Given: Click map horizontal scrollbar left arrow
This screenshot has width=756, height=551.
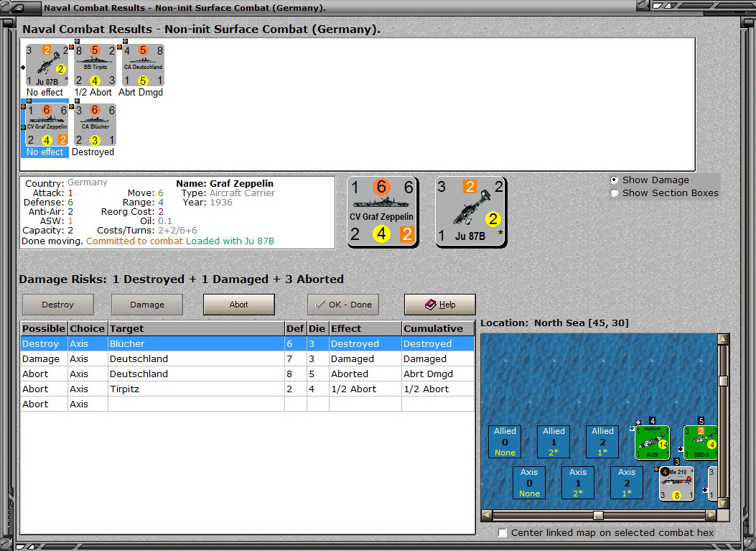Looking at the screenshot, I should pyautogui.click(x=487, y=515).
